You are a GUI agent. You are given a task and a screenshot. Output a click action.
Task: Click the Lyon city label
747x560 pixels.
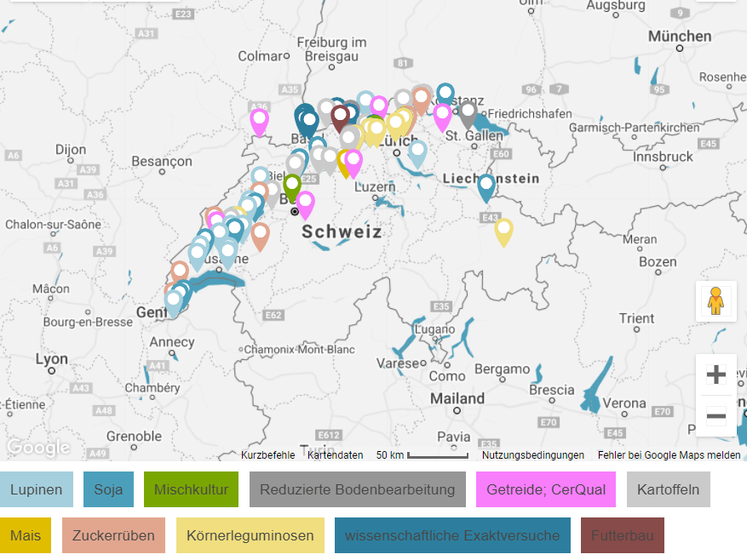coord(51,359)
